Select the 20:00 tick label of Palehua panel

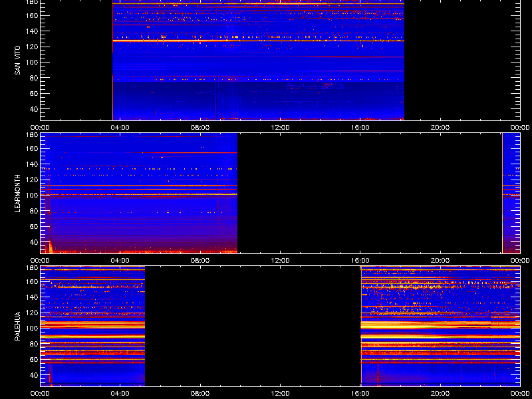click(x=440, y=394)
